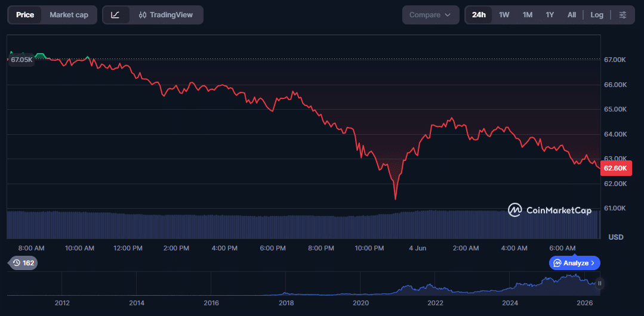The height and width of the screenshot is (316, 644).
Task: Click the Analyze AI button
Action: (x=575, y=263)
